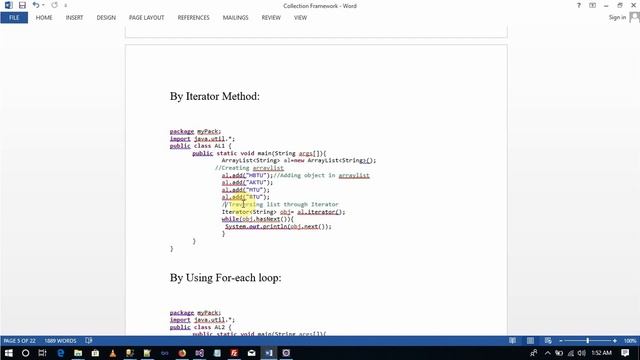Click the 'al.add("AKTU");' code line
640x360 pixels.
coord(247,182)
